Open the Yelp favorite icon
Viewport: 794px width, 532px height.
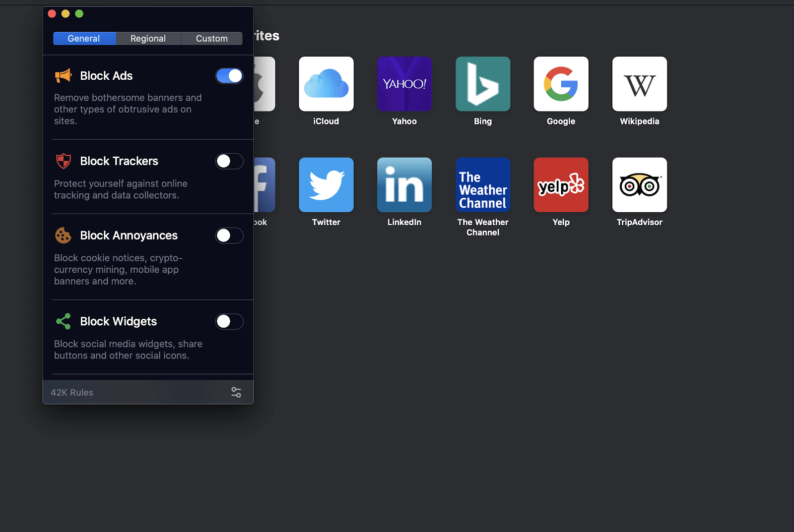click(561, 185)
